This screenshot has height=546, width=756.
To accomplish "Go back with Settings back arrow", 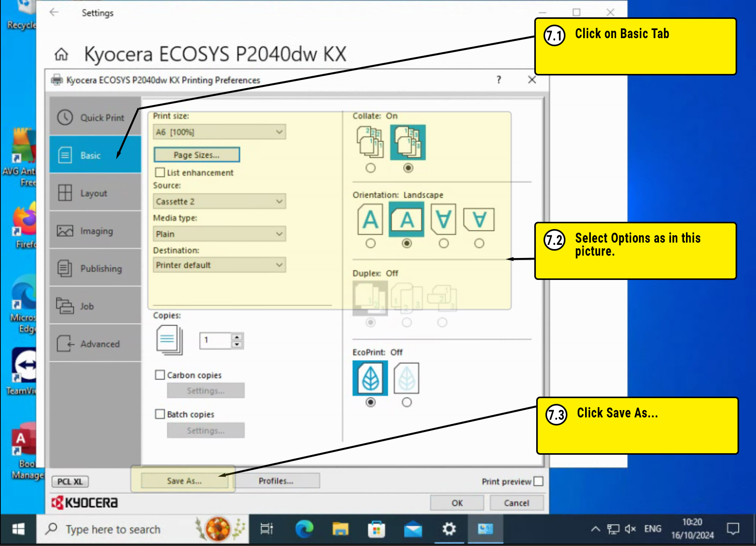I will [54, 12].
